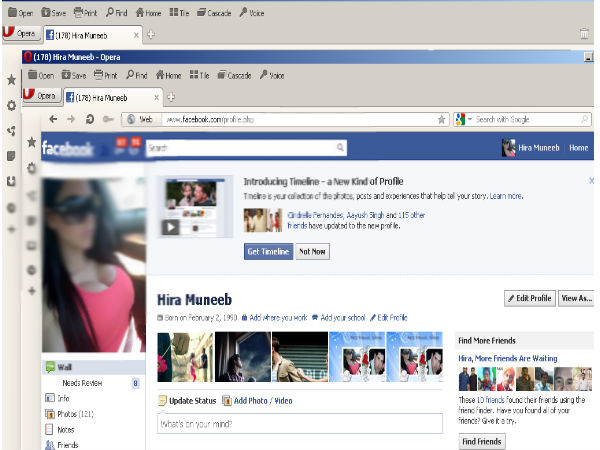Screen dimensions: 600x450
Task: Click the View As... button
Action: pos(576,298)
